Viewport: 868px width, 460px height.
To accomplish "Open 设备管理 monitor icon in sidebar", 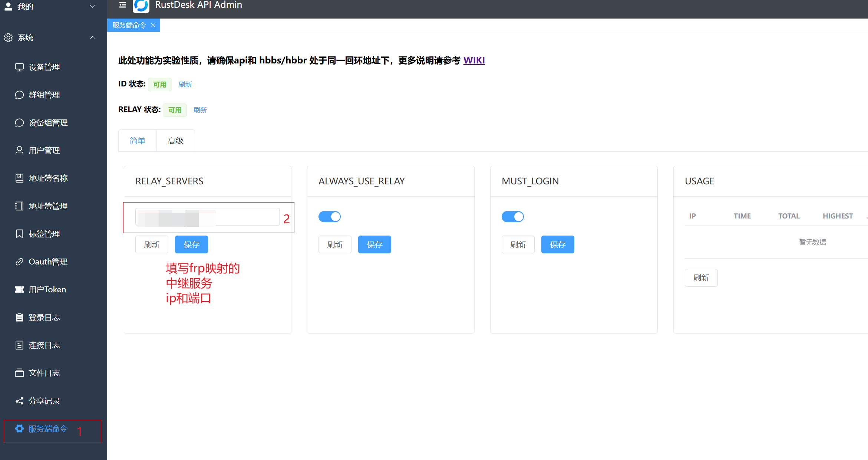I will pos(19,67).
